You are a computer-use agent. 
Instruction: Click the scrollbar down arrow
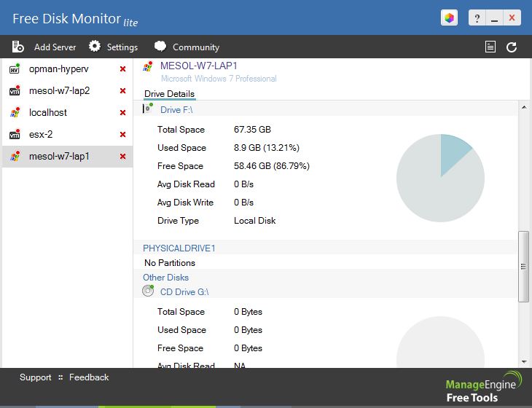point(524,362)
